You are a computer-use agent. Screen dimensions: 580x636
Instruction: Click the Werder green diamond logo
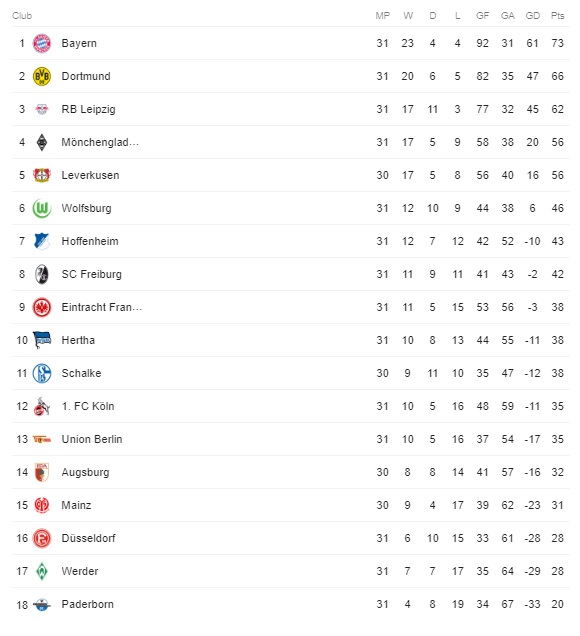point(42,572)
